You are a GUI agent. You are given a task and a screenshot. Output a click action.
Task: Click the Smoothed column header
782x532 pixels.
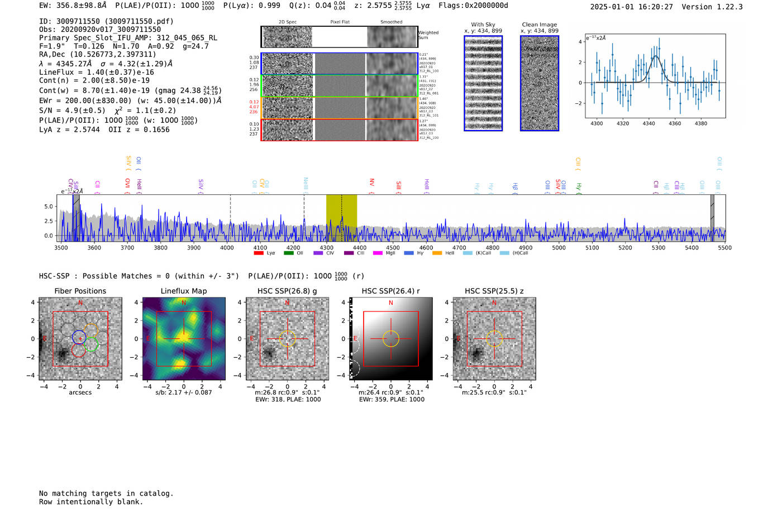tap(392, 22)
